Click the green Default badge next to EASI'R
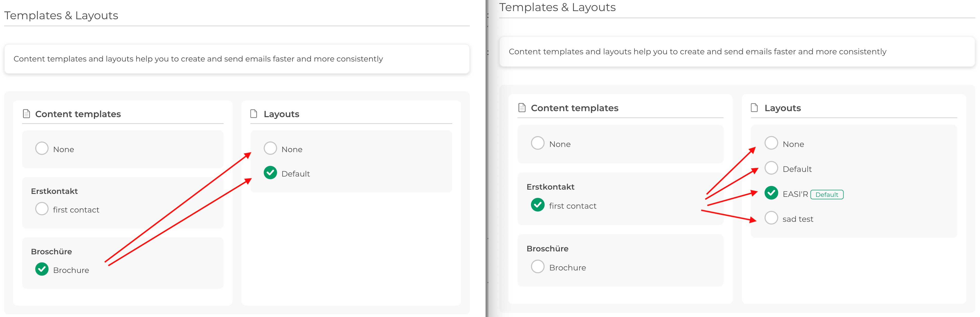Viewport: 980px width, 317px height. (x=827, y=195)
